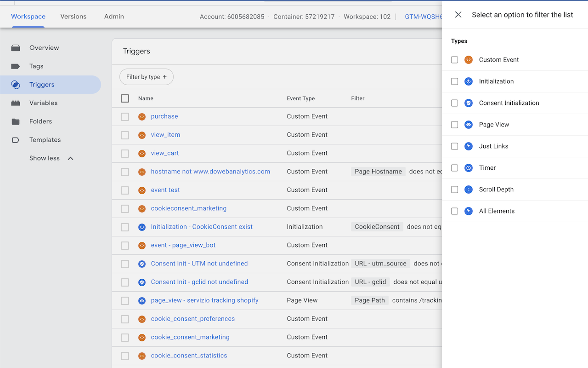
Task: Open the Filter by type chip
Action: (147, 77)
